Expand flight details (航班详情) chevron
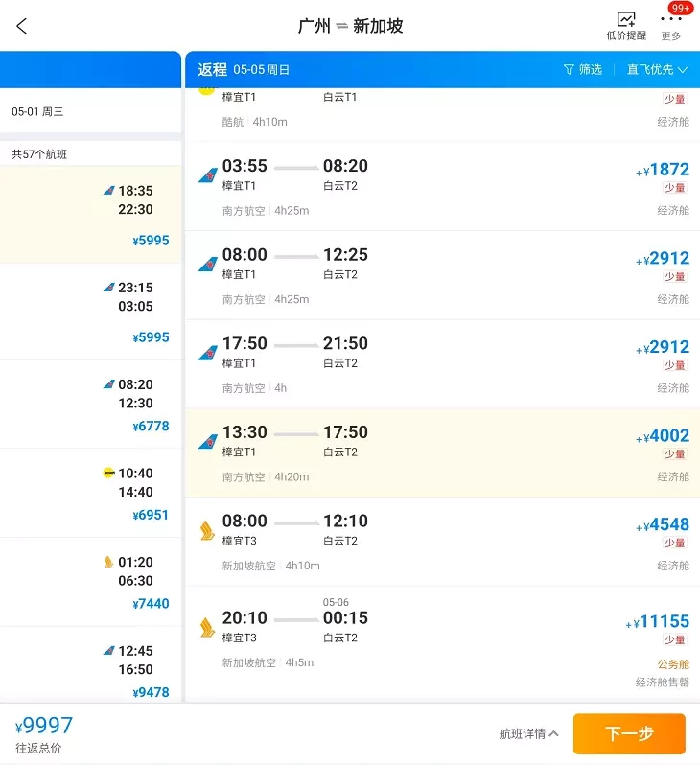Image resolution: width=700 pixels, height=765 pixels. (x=528, y=733)
